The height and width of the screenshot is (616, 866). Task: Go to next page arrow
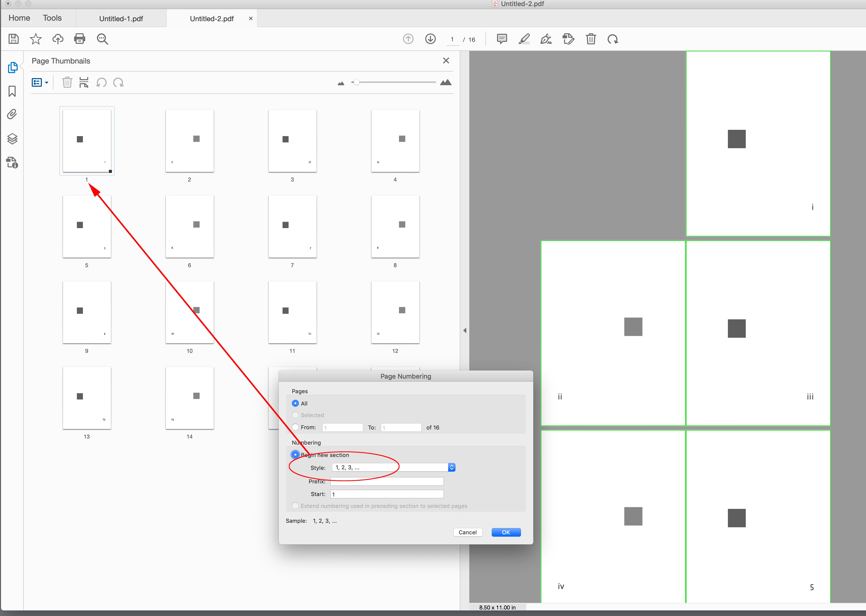click(x=430, y=39)
